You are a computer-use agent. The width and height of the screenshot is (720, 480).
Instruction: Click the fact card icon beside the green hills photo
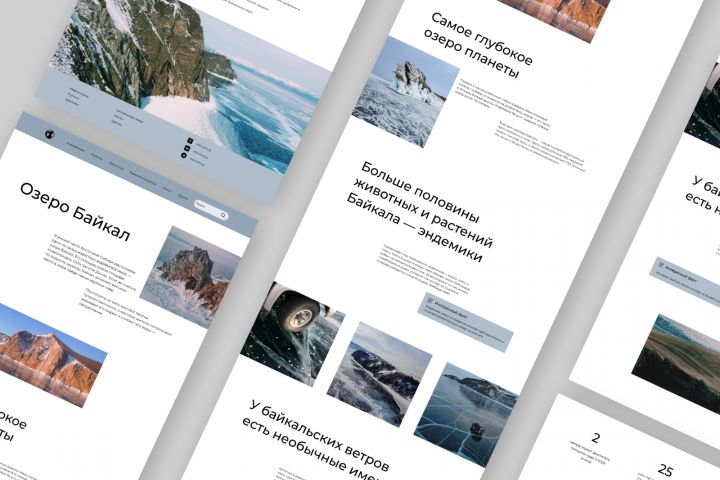coord(661,265)
